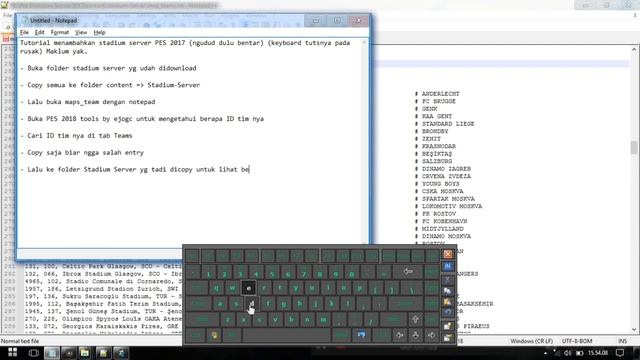Click the ANDERLECHT line in the background editor
This screenshot has width=640, height=360.
point(437,94)
